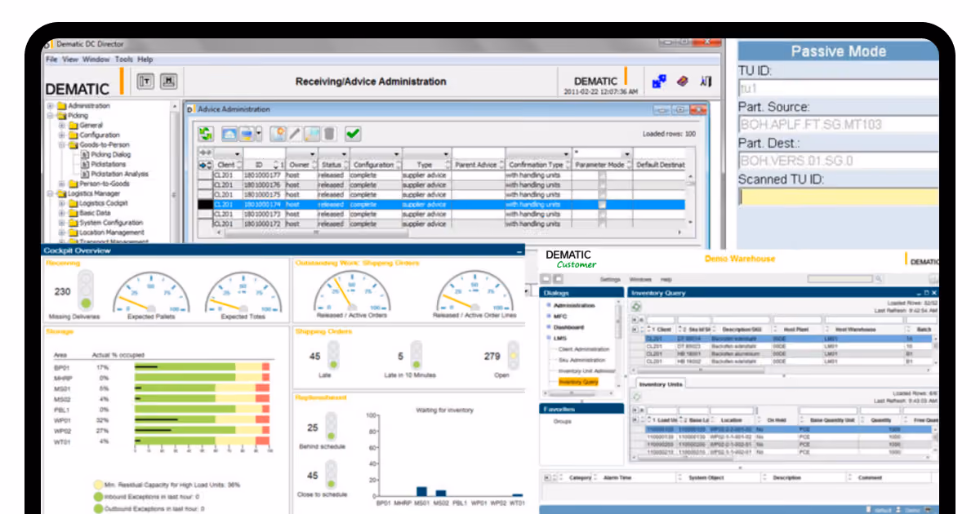
Task: Click the green checkmark confirm icon
Action: point(353,134)
